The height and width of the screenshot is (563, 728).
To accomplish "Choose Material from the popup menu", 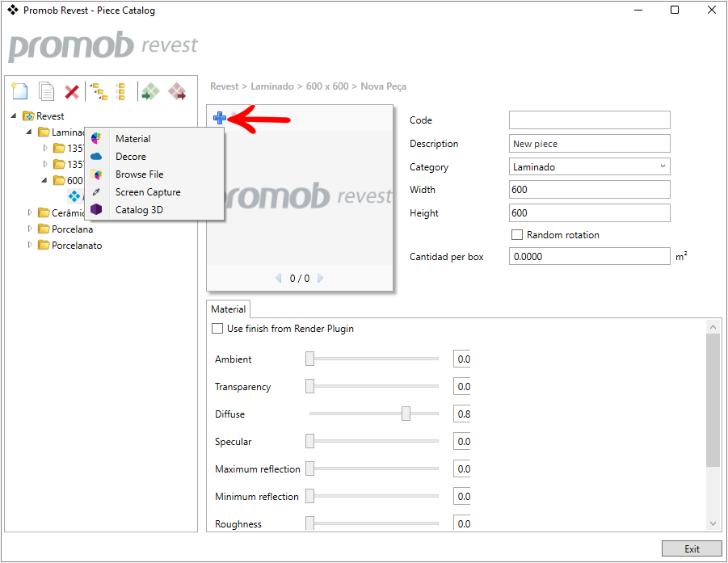I will (154, 138).
